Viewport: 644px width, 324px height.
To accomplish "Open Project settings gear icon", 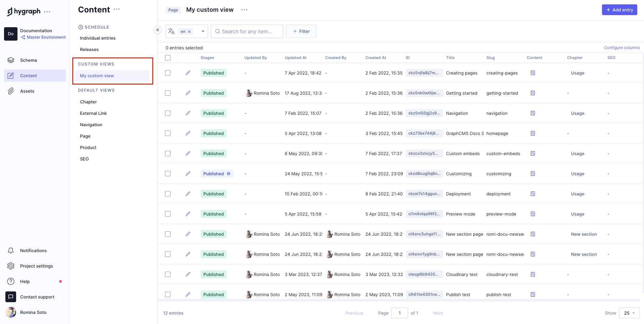I will pos(11,266).
